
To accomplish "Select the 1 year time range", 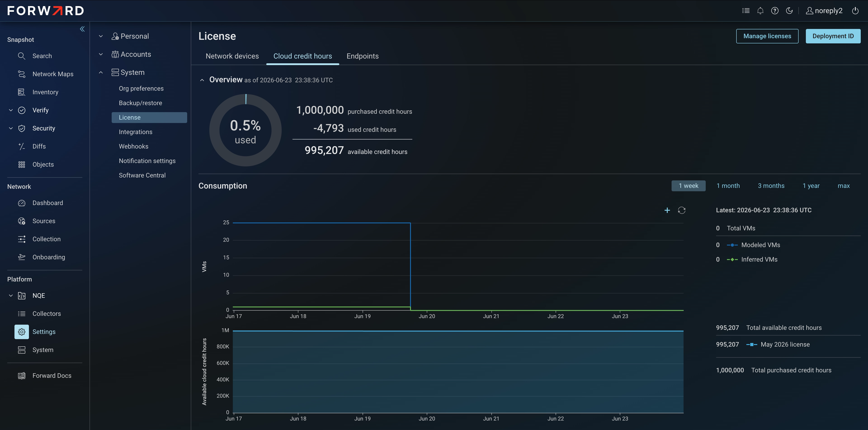I will [811, 186].
